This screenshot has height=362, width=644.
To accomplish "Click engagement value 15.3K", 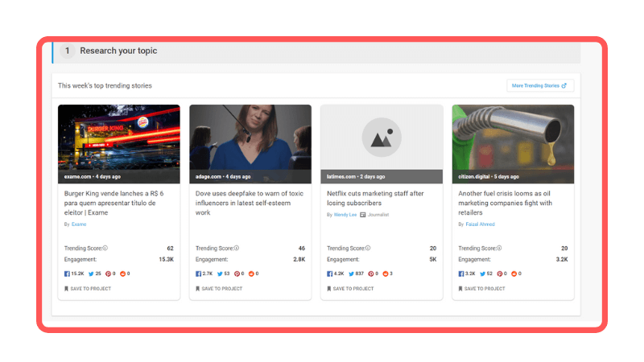I will pyautogui.click(x=167, y=259).
